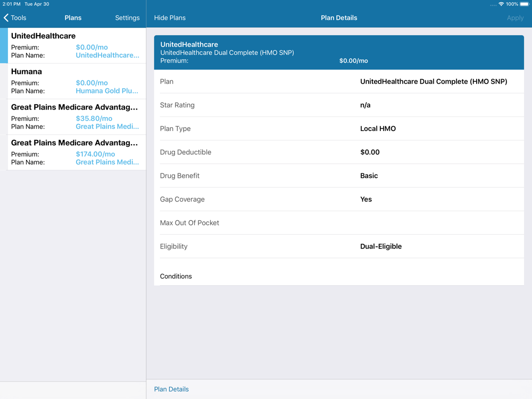The width and height of the screenshot is (532, 399).
Task: Click the Max Out Of Pocket row
Action: 339,223
